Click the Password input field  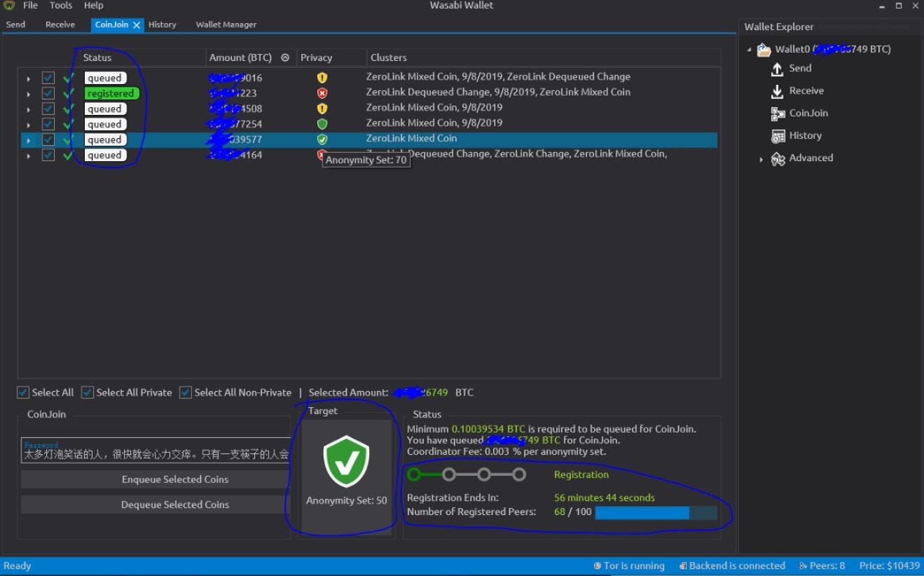(155, 451)
